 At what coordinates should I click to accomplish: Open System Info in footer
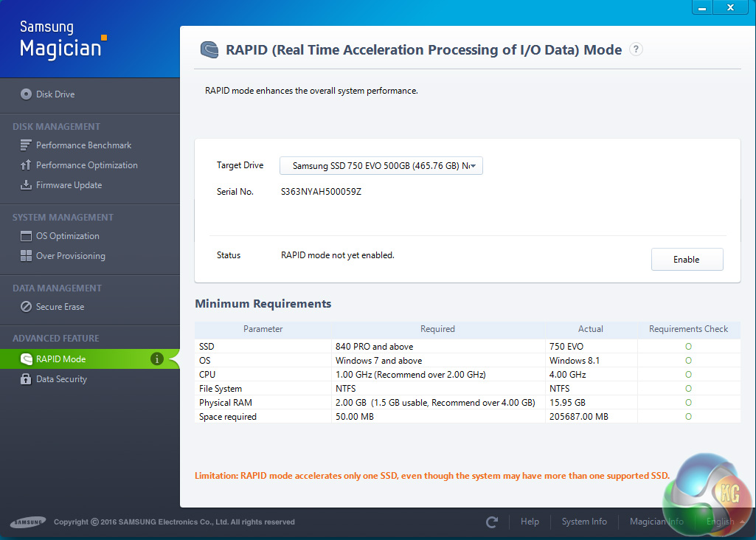584,522
